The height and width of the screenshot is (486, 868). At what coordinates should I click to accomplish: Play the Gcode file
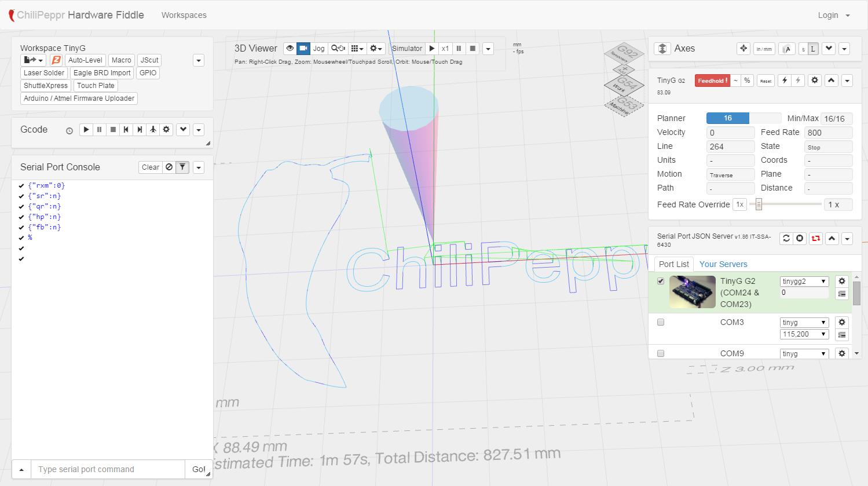pyautogui.click(x=86, y=130)
